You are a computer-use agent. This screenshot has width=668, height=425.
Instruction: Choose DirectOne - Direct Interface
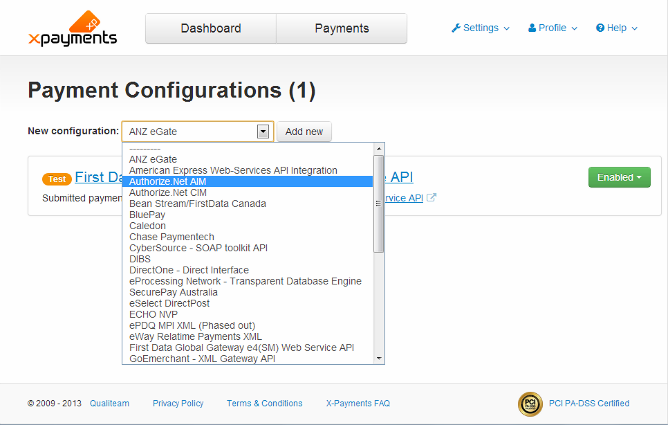248,270
